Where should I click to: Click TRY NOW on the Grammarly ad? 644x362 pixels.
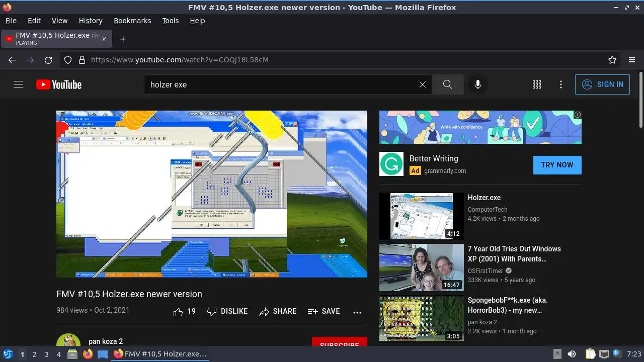[x=557, y=165]
